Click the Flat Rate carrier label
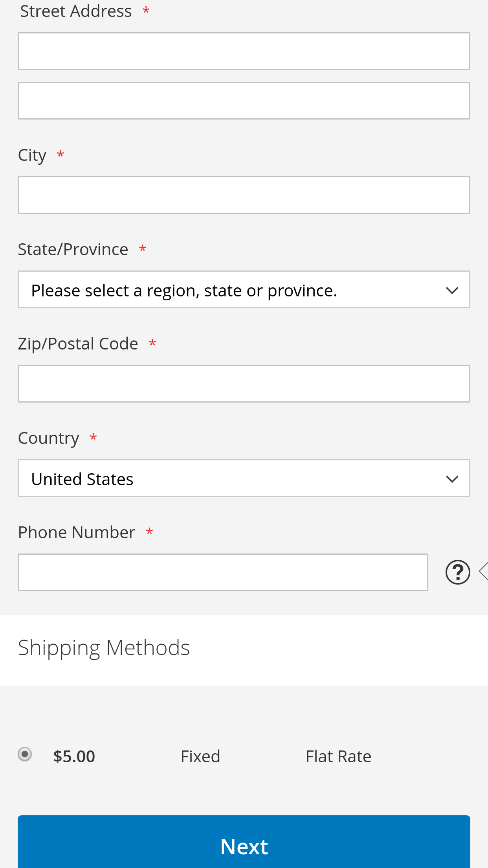This screenshot has width=488, height=868. tap(338, 756)
